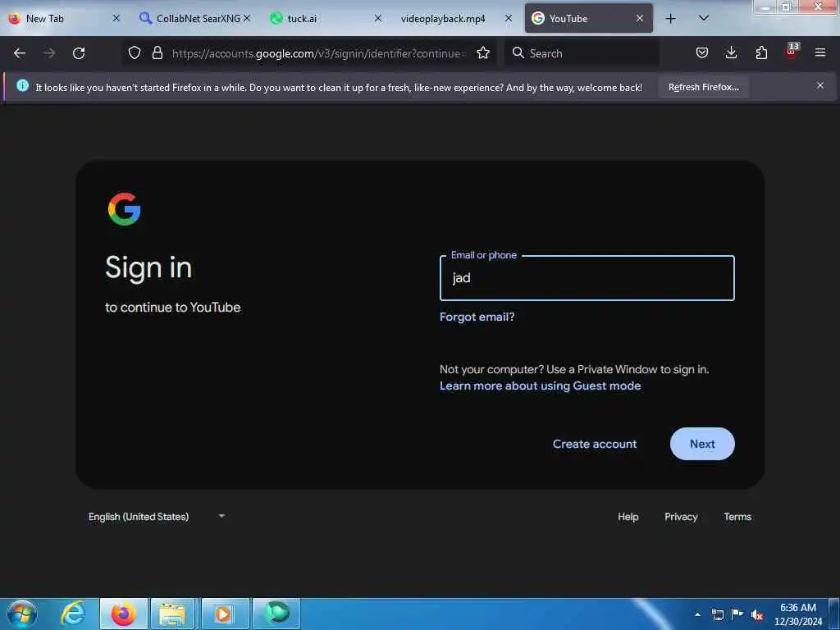Bookmark this page with the star
The width and height of the screenshot is (840, 630).
point(483,52)
